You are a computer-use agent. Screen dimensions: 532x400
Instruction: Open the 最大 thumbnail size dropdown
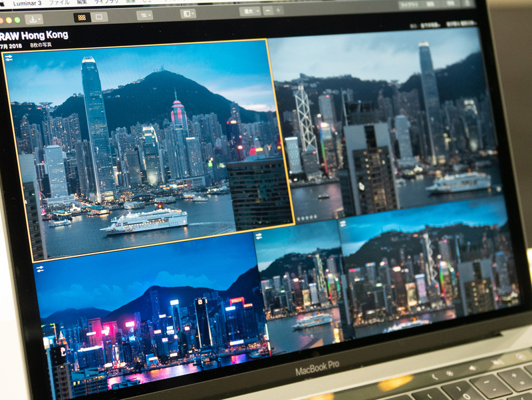tap(250, 11)
